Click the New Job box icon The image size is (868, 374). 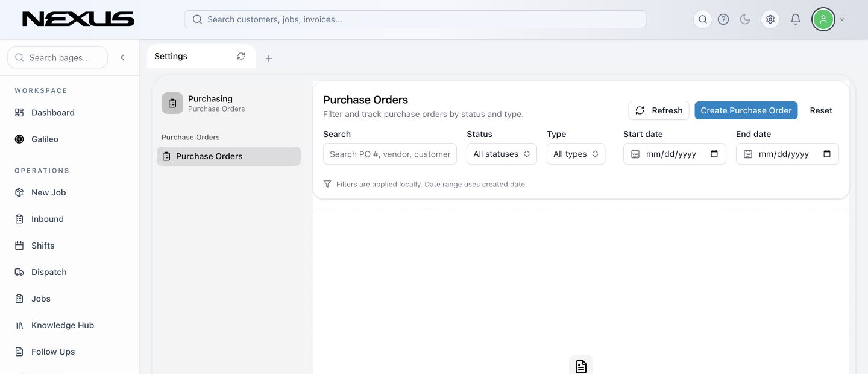(19, 192)
